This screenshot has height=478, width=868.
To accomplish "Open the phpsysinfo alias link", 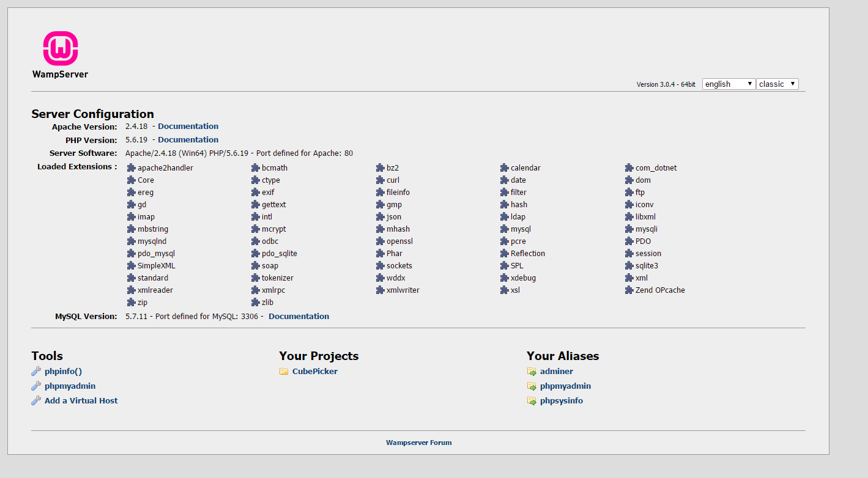I will click(562, 400).
